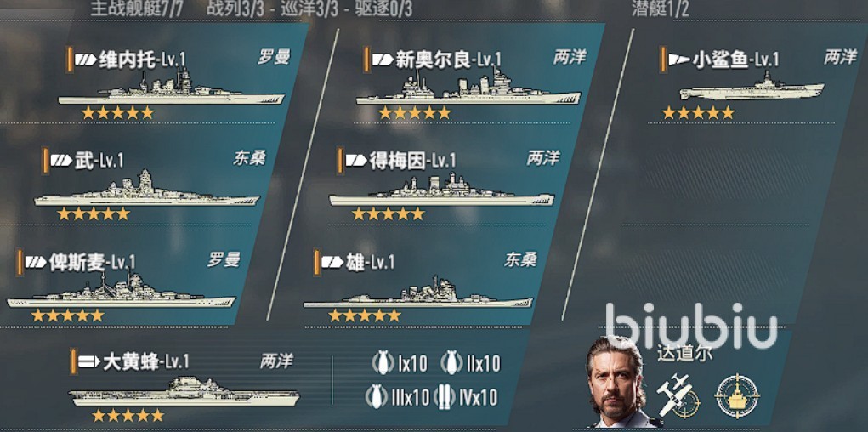Image resolution: width=868 pixels, height=432 pixels.
Task: Select the 俾斯麦 battleship silhouette
Action: coord(121,290)
